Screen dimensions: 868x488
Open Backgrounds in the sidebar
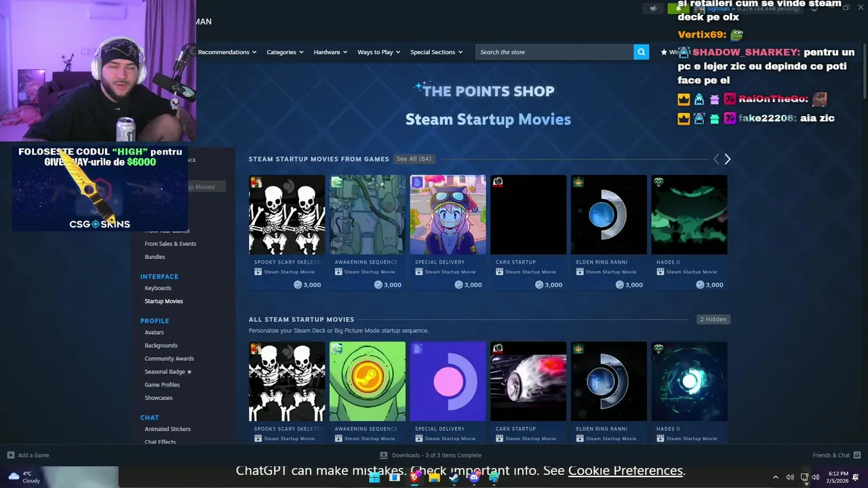(161, 345)
